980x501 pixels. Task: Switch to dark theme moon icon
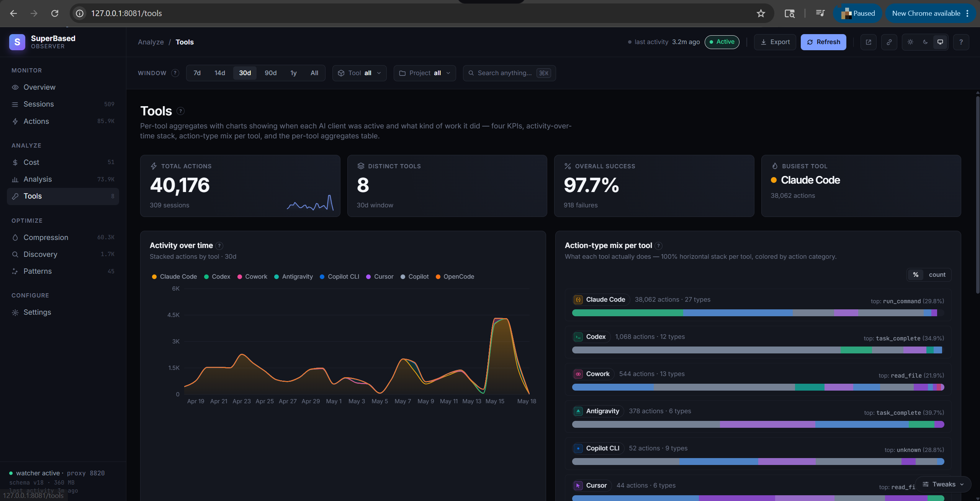point(925,42)
